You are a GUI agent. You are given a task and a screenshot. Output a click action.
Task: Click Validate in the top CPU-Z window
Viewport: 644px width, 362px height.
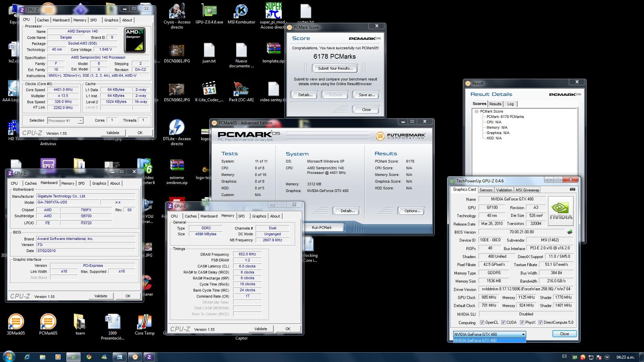click(113, 133)
